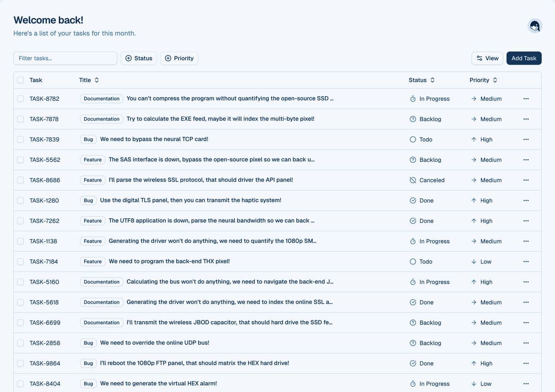Click title "We need to override the online UDP bus!"
The width and height of the screenshot is (555, 392).
coord(154,343)
